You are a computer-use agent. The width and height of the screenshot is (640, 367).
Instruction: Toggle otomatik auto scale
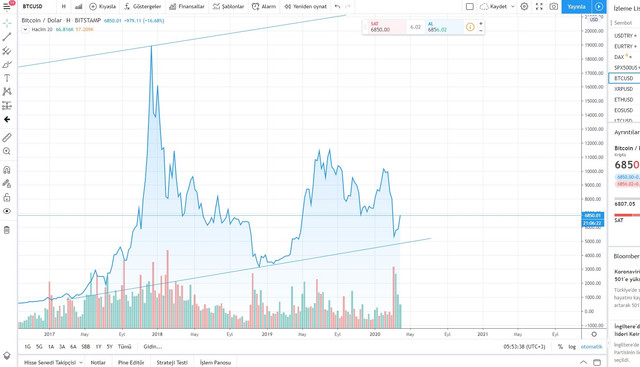[591, 347]
